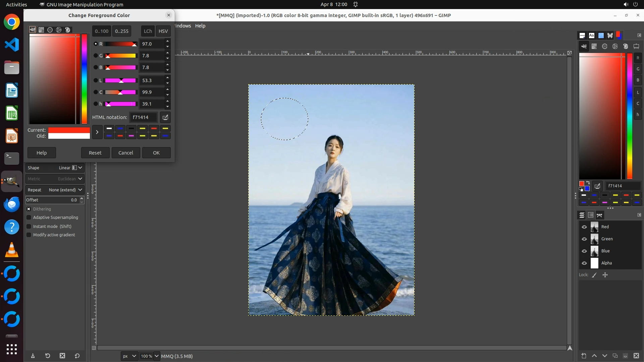Open the Watercolor selector tab in dialog
The width and height of the screenshot is (644, 362).
(x=50, y=30)
